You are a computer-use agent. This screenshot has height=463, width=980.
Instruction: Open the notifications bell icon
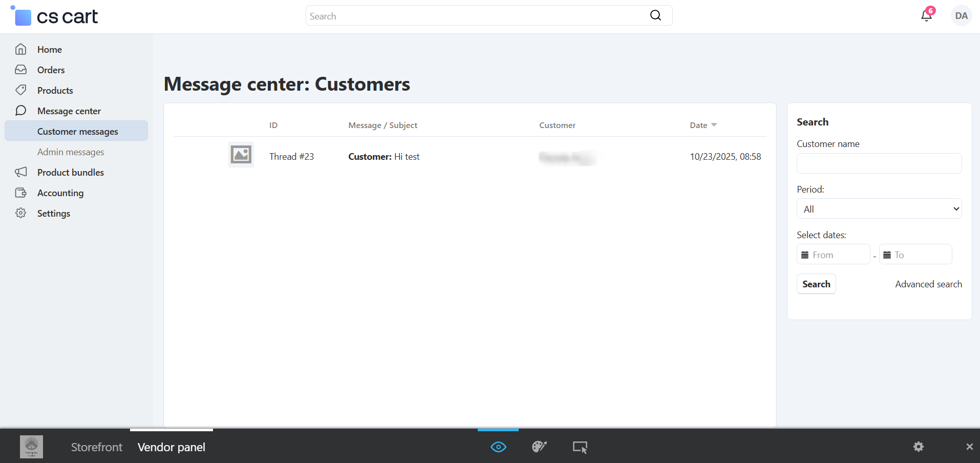[926, 16]
